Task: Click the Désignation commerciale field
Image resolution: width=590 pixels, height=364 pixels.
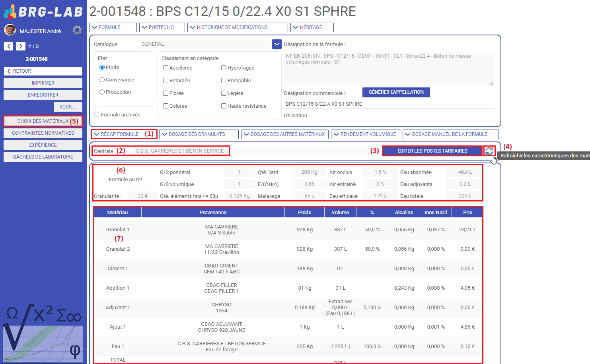Action: pos(389,104)
